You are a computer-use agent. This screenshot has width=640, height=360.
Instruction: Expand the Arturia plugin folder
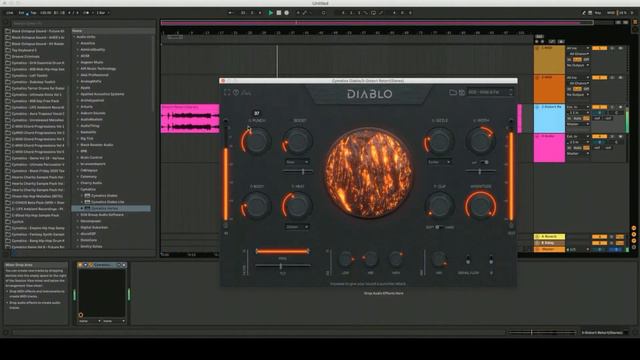tap(78, 107)
